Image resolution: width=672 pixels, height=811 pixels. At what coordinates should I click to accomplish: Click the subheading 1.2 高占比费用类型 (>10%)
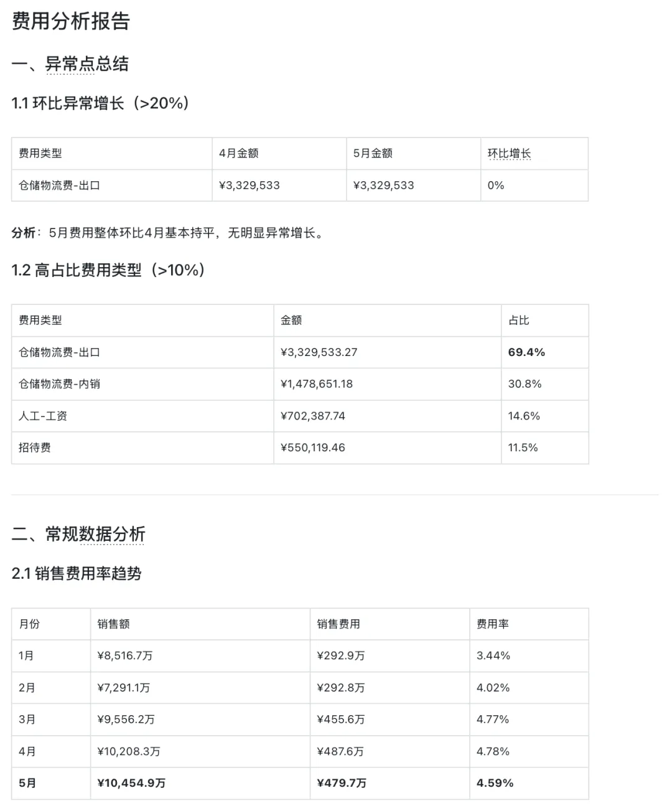pos(108,270)
